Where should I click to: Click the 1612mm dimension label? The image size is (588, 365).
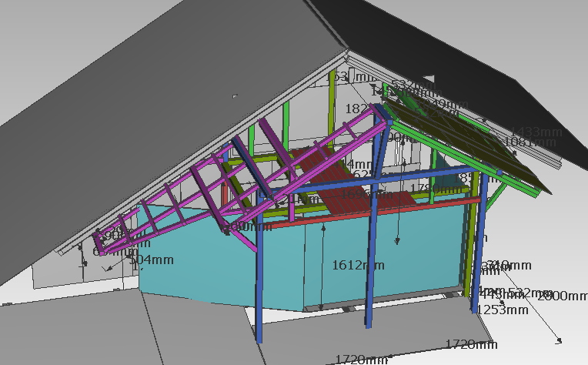(358, 265)
